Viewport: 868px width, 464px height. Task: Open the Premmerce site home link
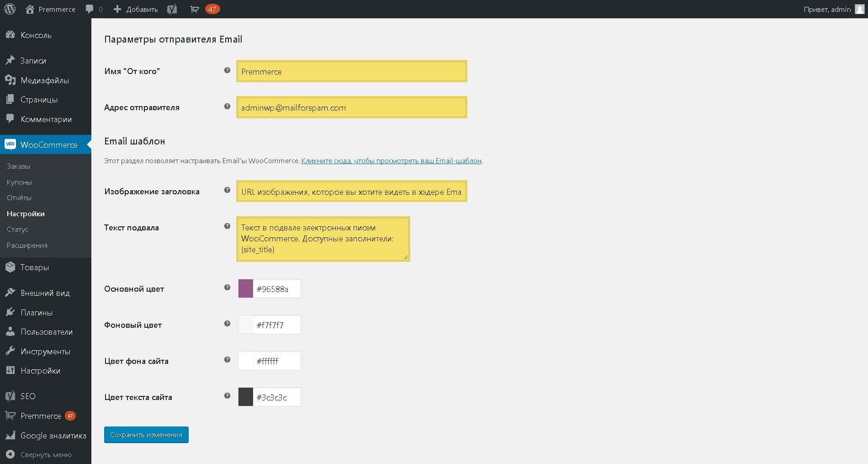pos(50,9)
